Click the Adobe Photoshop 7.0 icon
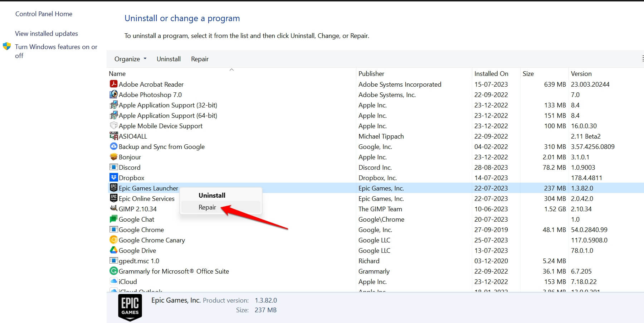 [x=113, y=95]
